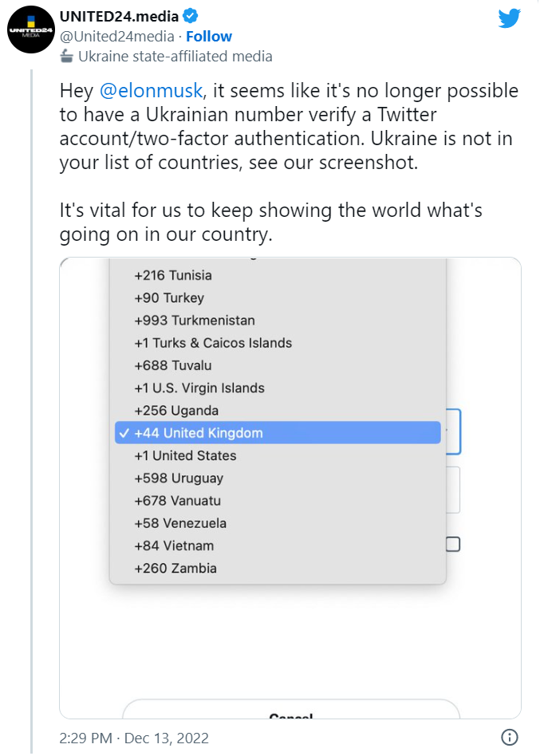Pick +216 Tunisia from the dropdown

pos(173,275)
